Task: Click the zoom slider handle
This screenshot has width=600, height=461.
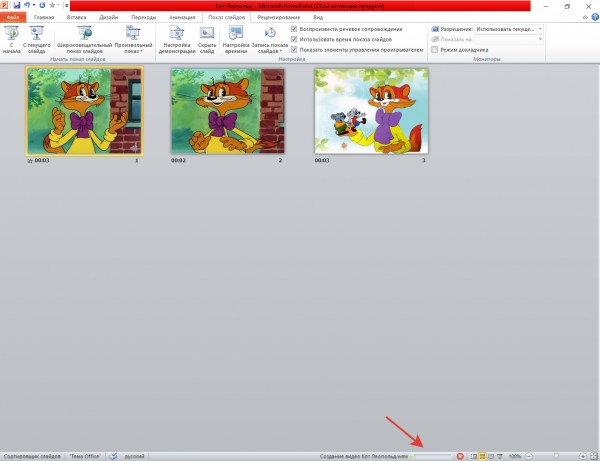Action: (556, 456)
